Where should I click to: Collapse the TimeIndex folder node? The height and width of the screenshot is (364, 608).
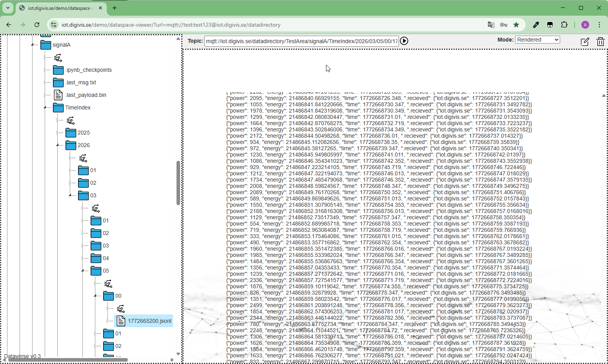pyautogui.click(x=46, y=107)
